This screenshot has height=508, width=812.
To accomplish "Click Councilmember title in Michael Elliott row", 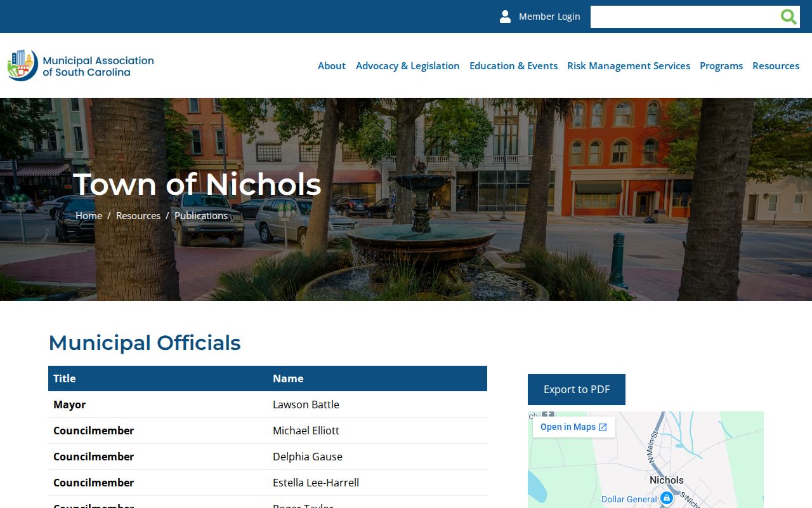I will pyautogui.click(x=93, y=431).
